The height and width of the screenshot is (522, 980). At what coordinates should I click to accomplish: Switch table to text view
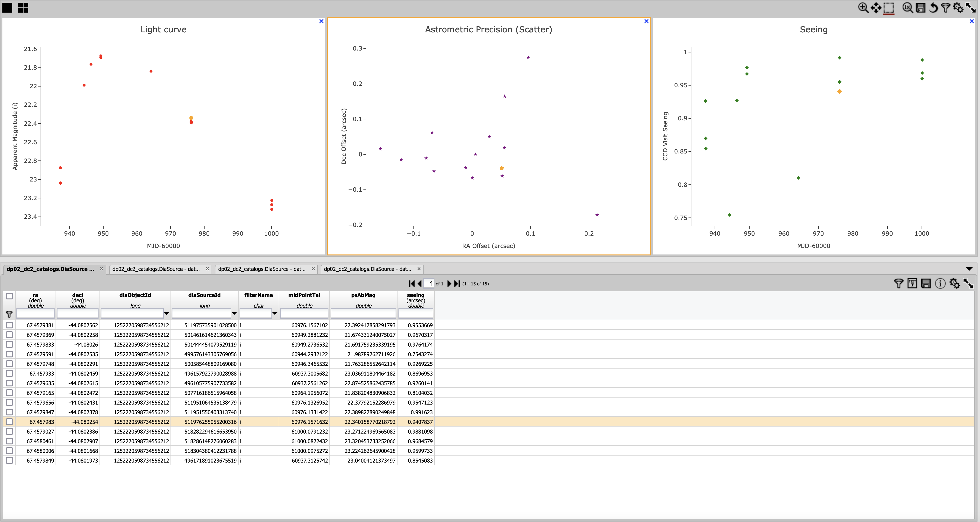point(912,283)
